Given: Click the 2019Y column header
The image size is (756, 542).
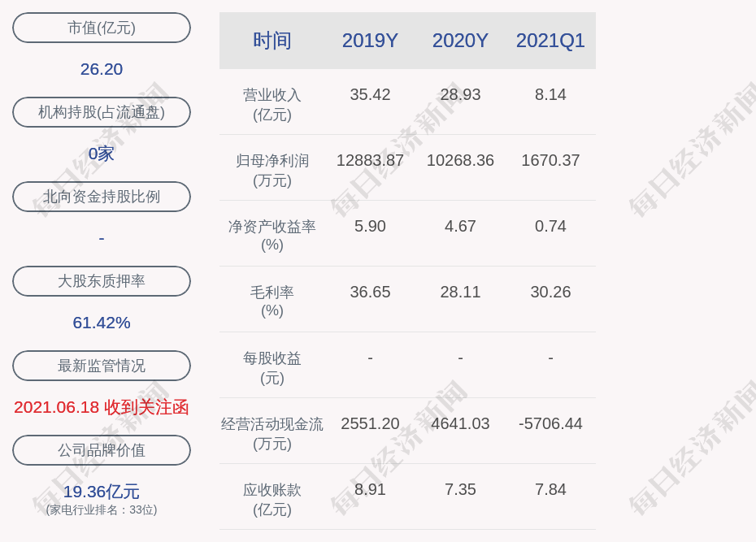Looking at the screenshot, I should click(x=370, y=41).
